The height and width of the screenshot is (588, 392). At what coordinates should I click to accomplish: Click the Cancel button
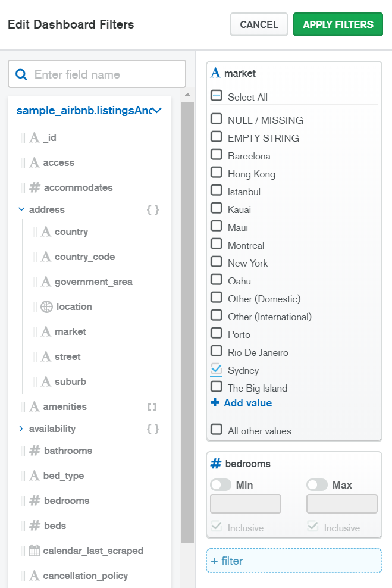click(x=259, y=24)
